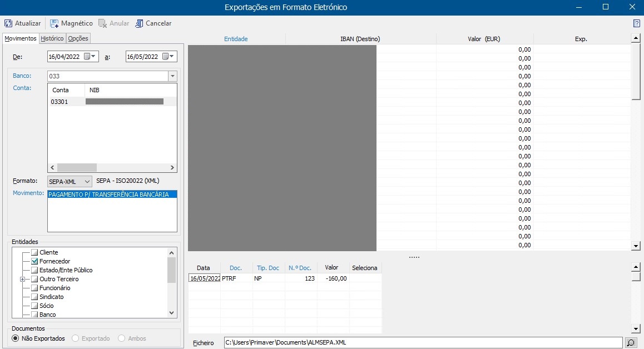
Task: Open the help icon at top right
Action: 636,23
